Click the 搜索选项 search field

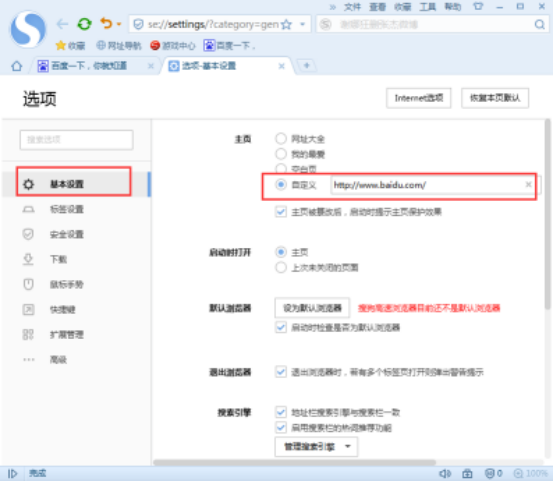click(76, 140)
